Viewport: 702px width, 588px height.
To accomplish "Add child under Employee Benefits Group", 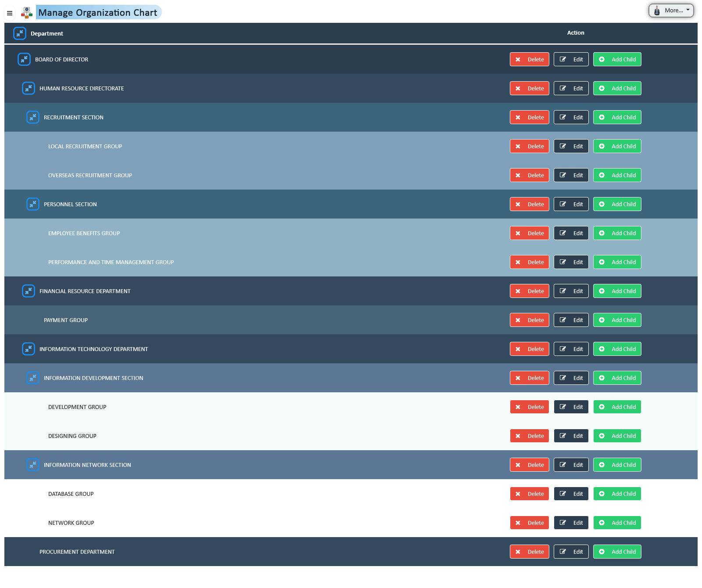I will pos(617,233).
